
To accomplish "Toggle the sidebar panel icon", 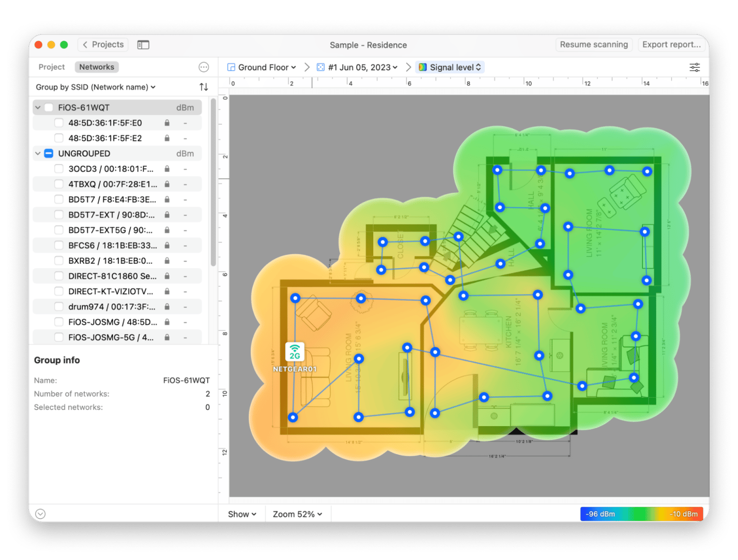I will tap(143, 45).
